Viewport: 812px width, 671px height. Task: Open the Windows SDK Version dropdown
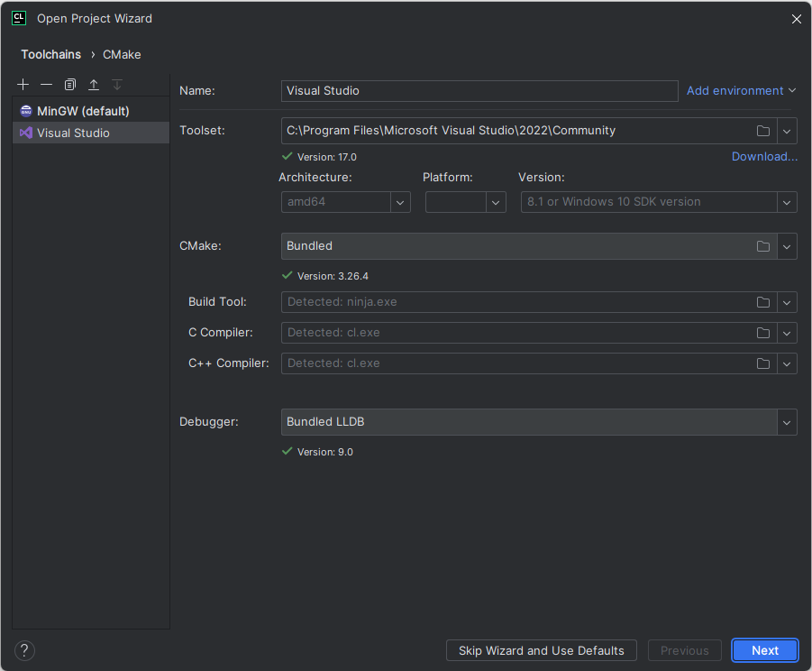(786, 201)
